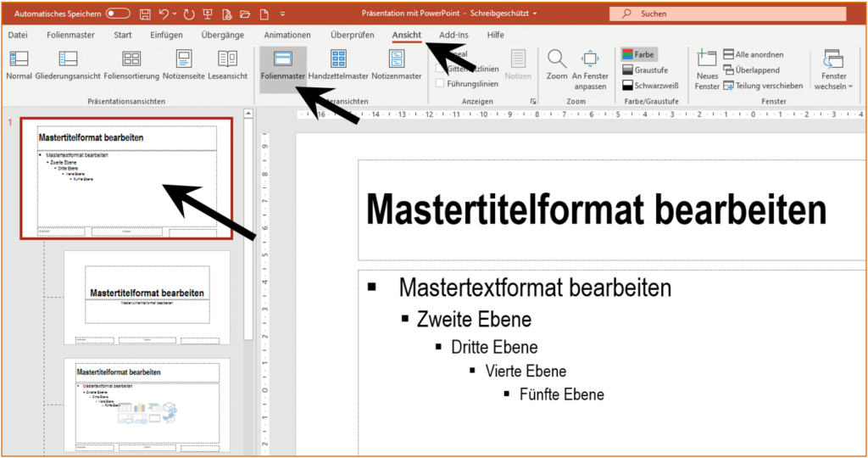
Task: Click An Fenster anpassen
Action: 590,70
